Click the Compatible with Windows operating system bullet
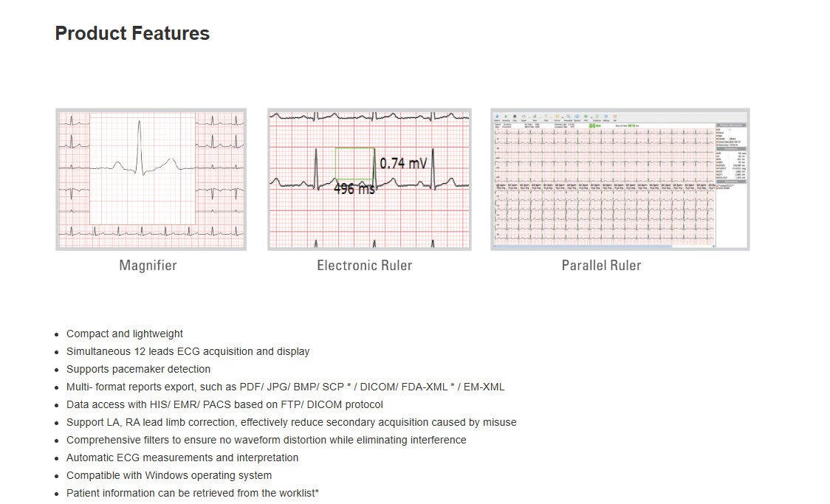The width and height of the screenshot is (830, 504). (x=169, y=475)
